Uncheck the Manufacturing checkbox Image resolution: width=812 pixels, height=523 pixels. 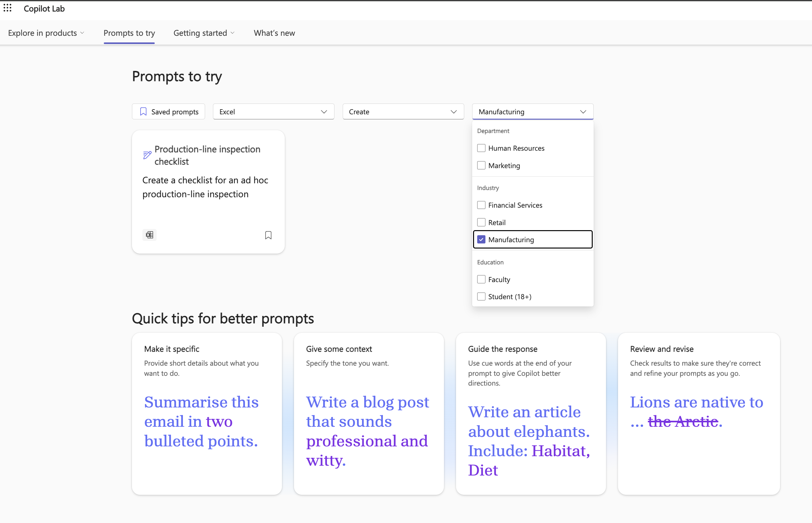point(481,239)
